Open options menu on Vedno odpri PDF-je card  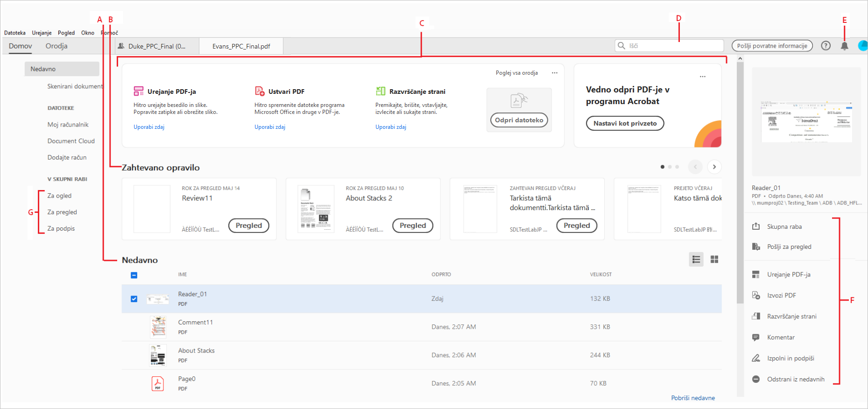coord(702,77)
